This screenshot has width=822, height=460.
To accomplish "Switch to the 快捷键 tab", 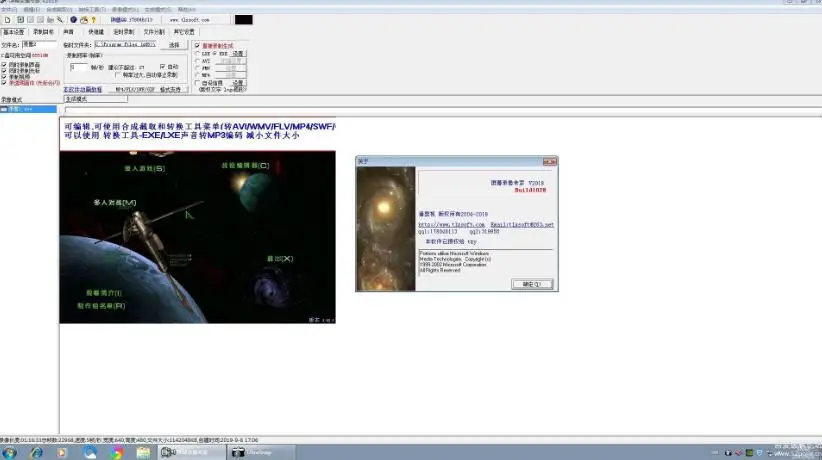I will [x=96, y=32].
